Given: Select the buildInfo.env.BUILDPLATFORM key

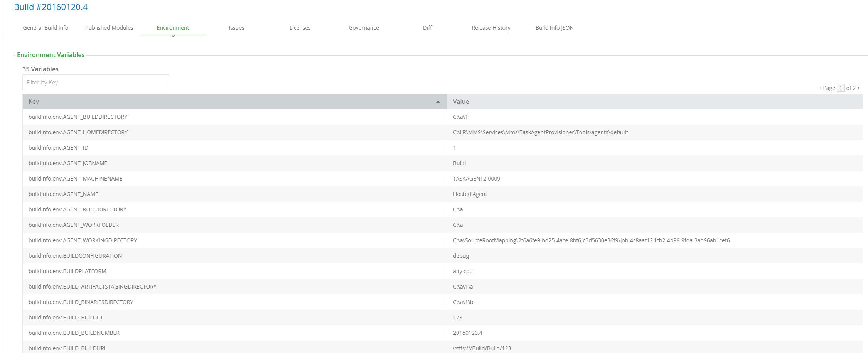Looking at the screenshot, I should (x=67, y=271).
